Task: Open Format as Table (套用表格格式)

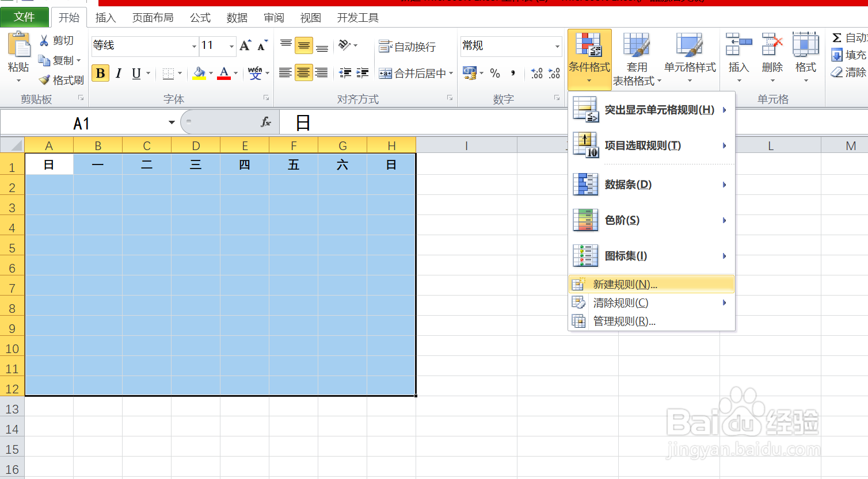Action: coord(637,59)
